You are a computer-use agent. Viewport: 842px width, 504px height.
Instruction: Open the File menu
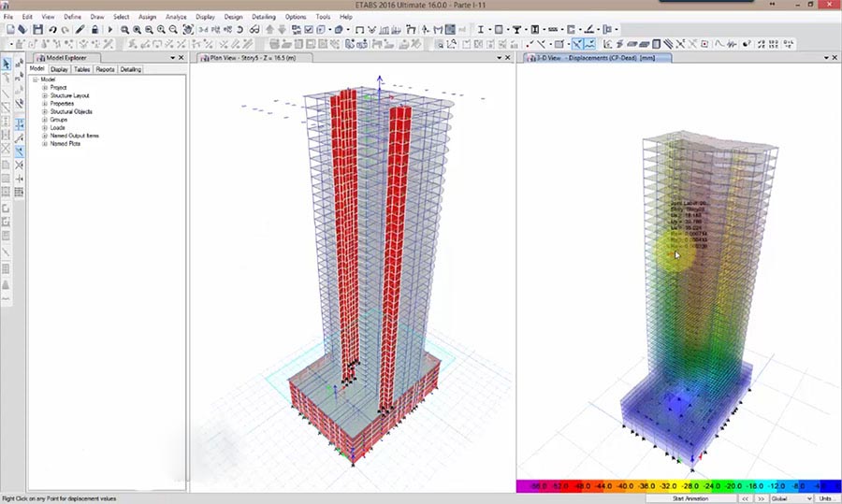tap(8, 17)
